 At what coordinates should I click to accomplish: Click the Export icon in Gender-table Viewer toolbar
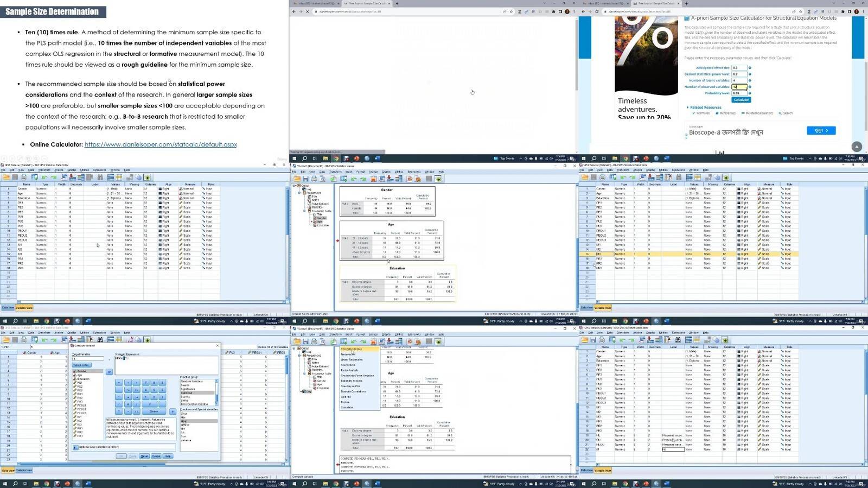tap(333, 179)
